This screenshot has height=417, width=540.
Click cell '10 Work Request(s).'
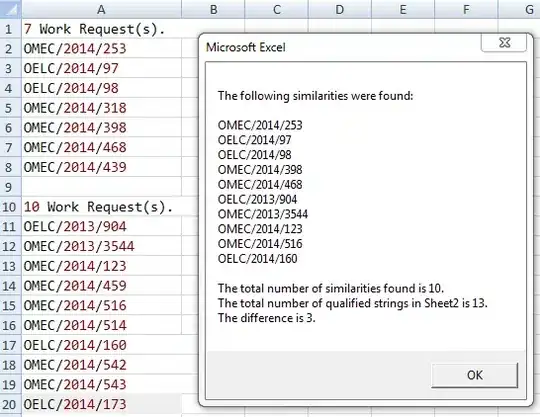coord(101,207)
